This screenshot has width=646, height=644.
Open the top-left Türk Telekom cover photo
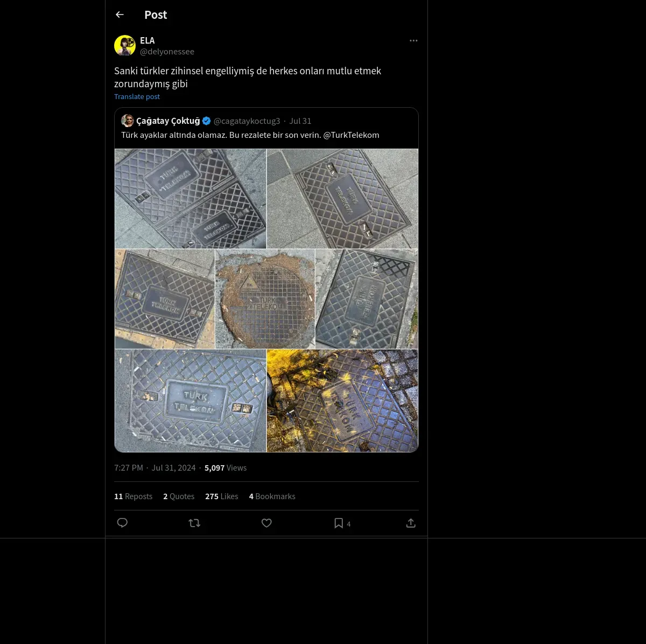(x=190, y=198)
